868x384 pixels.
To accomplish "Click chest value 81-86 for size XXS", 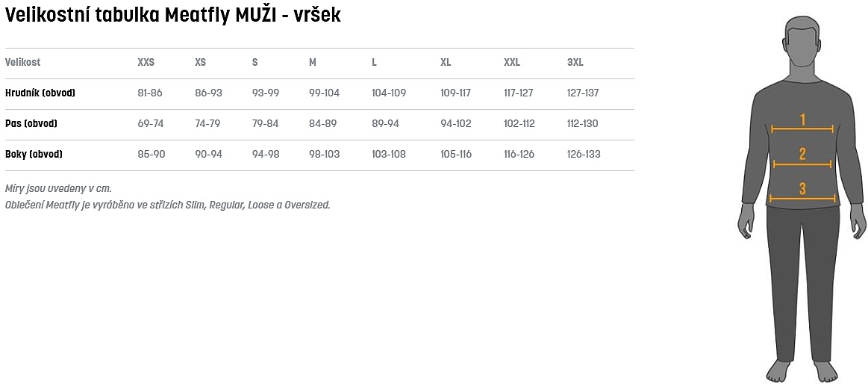I will point(150,93).
